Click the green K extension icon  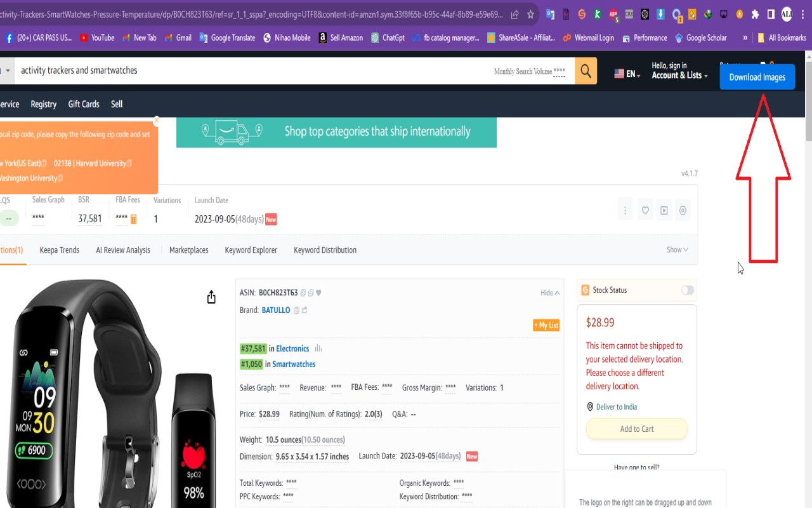pos(598,14)
